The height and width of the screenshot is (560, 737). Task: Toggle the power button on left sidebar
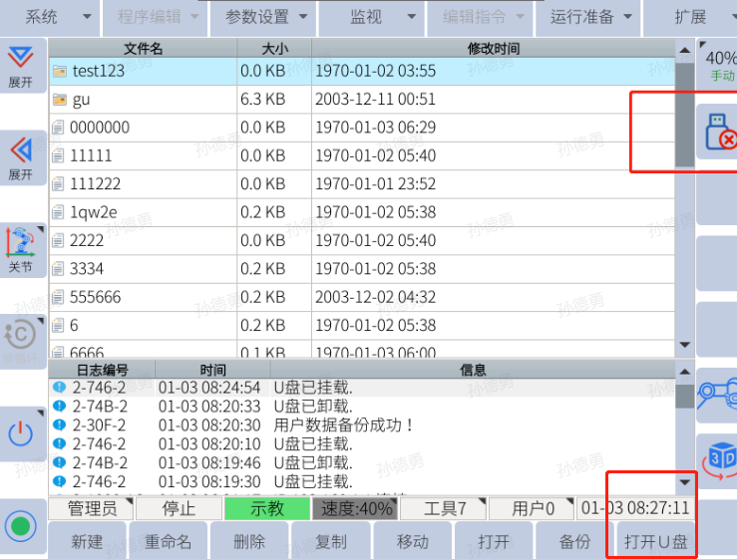click(x=20, y=433)
